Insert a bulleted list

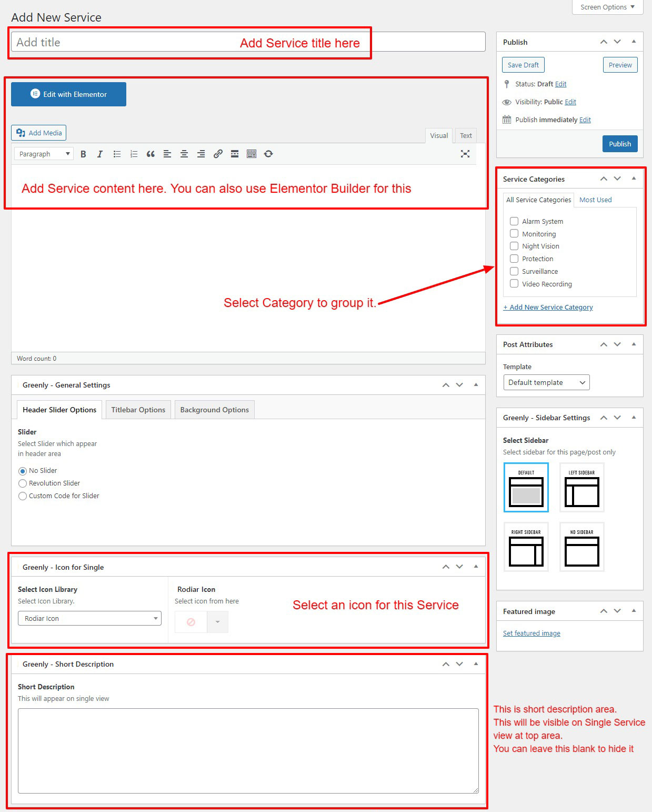click(x=117, y=154)
